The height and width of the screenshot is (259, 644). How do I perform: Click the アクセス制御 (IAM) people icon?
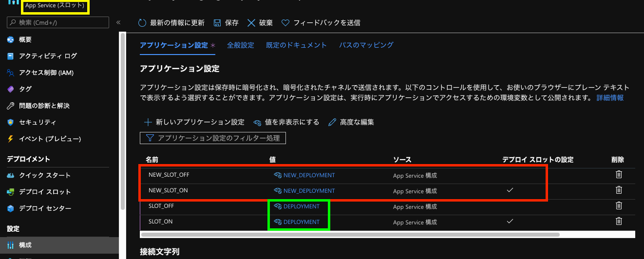[10, 73]
